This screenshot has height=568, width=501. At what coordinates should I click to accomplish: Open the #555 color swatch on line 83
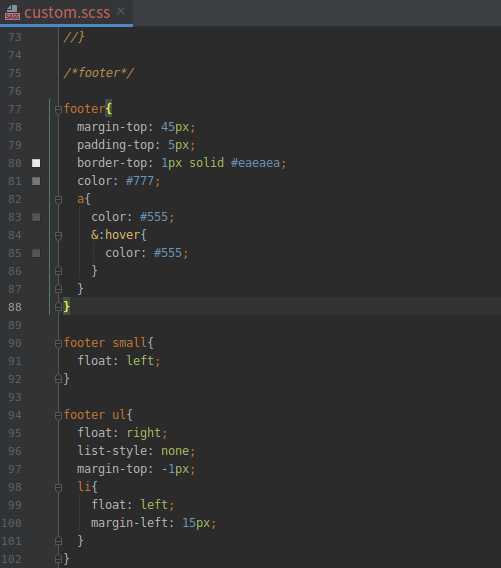[x=36, y=217]
